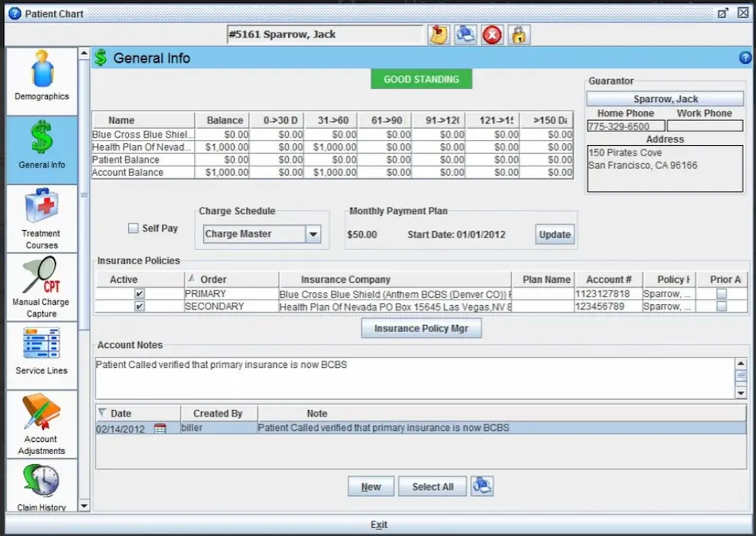Screen dimensions: 756x536
Task: Enable the Self Pay checkbox
Action: pos(133,229)
